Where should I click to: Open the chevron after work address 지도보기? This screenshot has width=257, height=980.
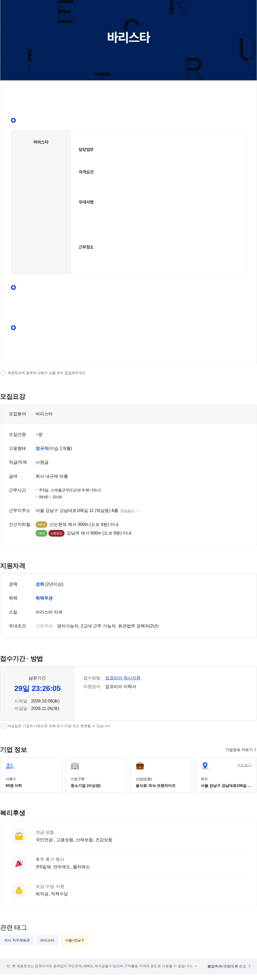(138, 511)
